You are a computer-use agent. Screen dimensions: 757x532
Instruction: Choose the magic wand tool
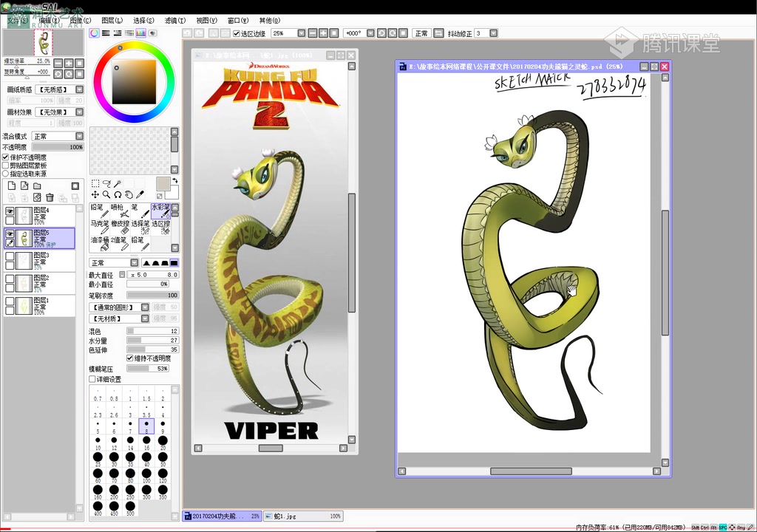click(x=118, y=183)
